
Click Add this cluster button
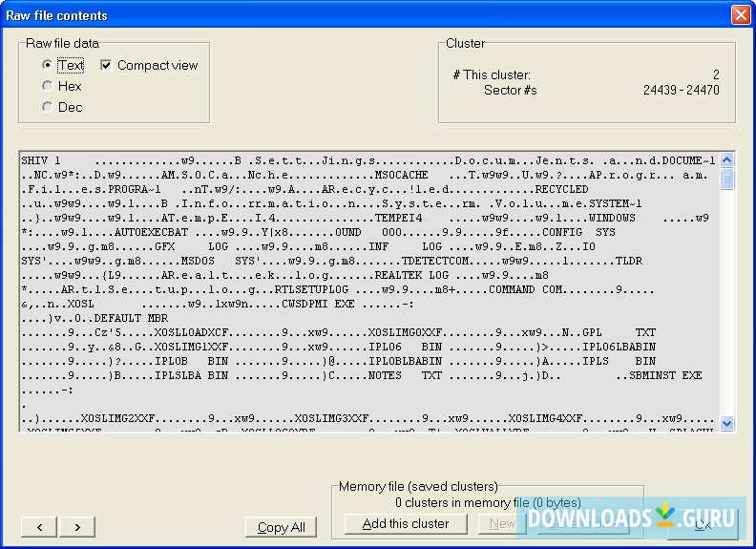[x=406, y=523]
